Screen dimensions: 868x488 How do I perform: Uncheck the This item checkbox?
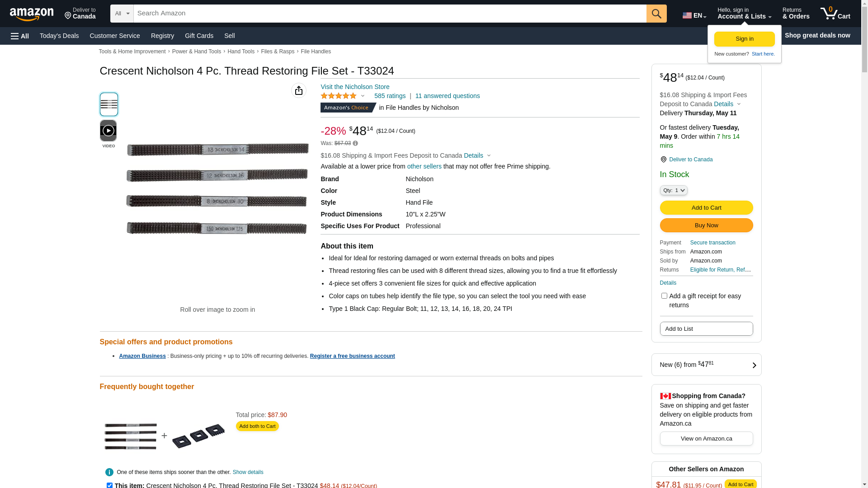coord(109,485)
